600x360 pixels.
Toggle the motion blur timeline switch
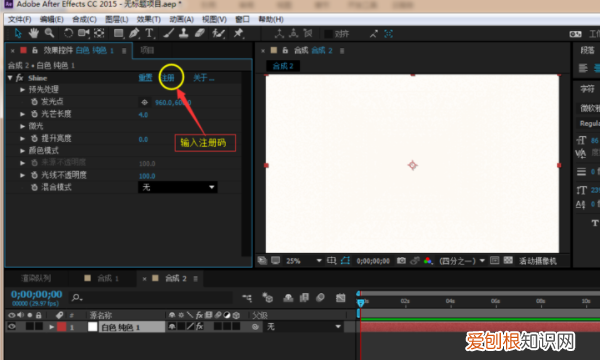320,298
